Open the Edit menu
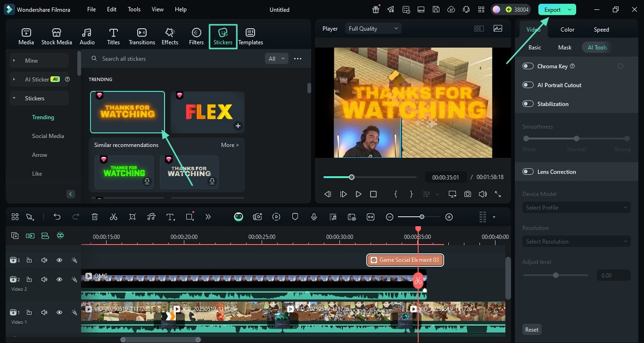Screen dimensions: 644x343 coord(112,9)
